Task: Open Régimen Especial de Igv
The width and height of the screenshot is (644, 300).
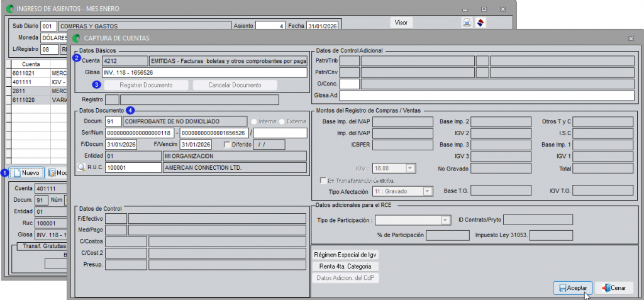Action: point(345,254)
